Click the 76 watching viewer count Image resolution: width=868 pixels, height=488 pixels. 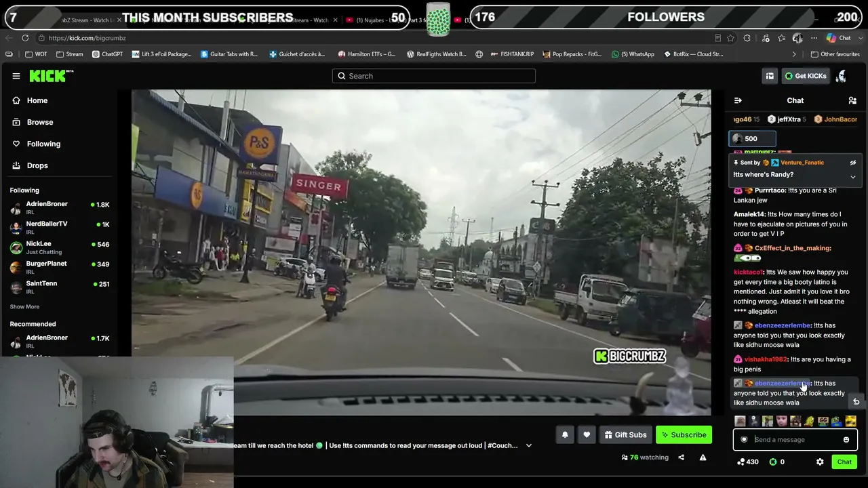click(x=645, y=457)
